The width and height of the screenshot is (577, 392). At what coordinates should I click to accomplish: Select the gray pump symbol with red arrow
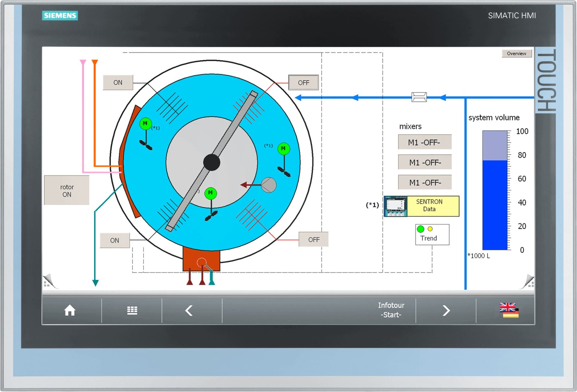coord(269,185)
